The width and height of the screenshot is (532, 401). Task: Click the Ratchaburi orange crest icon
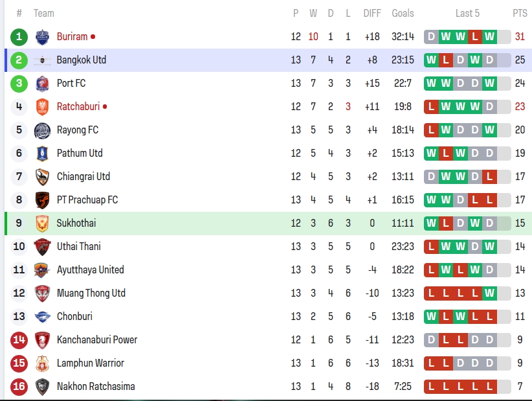coord(42,107)
